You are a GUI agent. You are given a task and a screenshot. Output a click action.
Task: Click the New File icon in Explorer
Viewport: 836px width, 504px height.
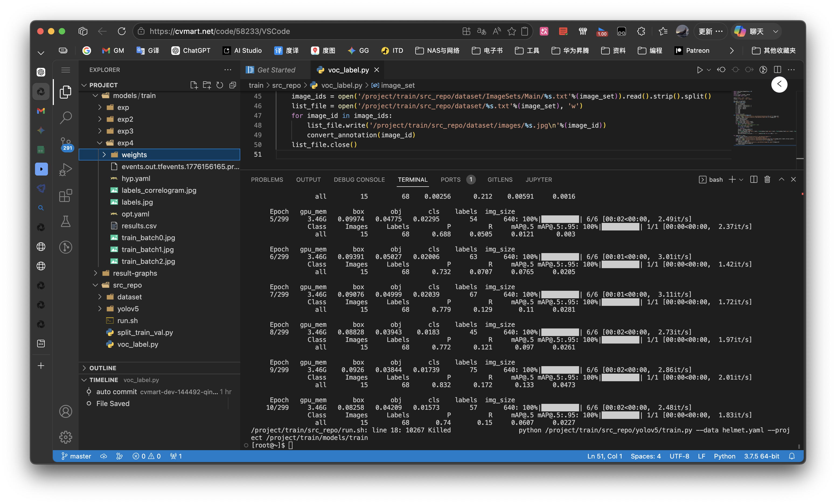(194, 85)
